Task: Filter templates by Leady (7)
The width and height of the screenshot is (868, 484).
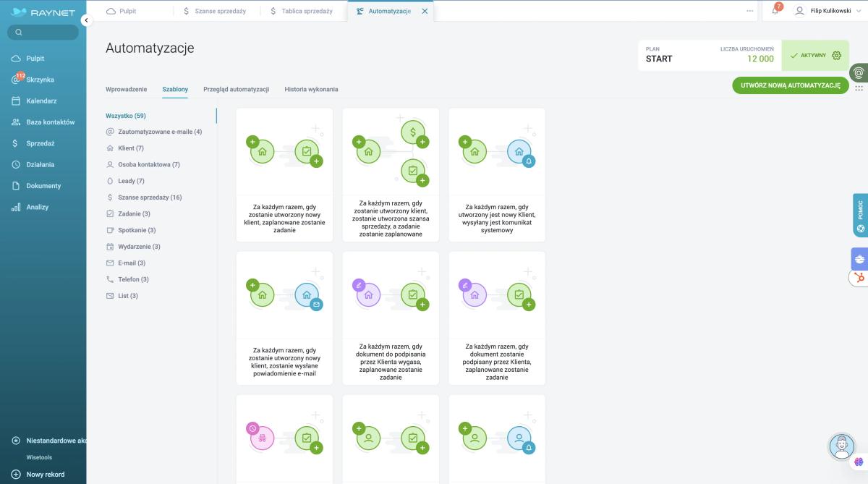Action: pos(125,181)
